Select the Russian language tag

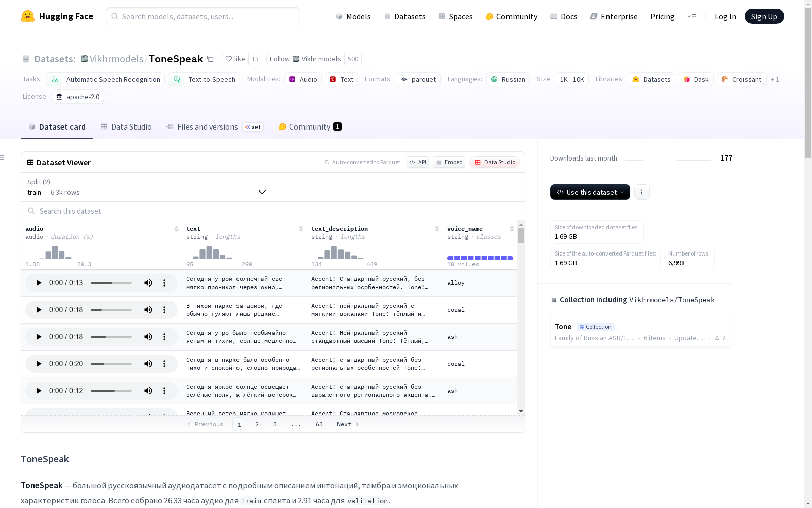[508, 79]
